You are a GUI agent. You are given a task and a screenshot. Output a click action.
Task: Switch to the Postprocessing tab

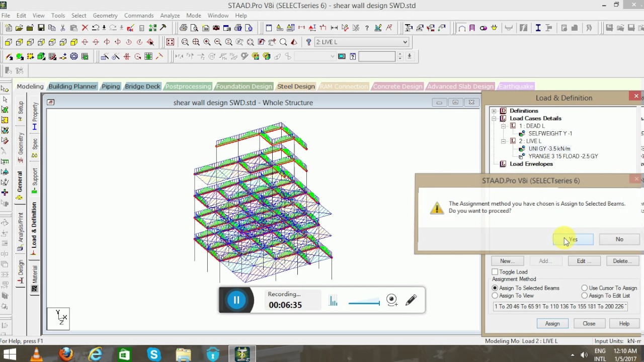(188, 86)
